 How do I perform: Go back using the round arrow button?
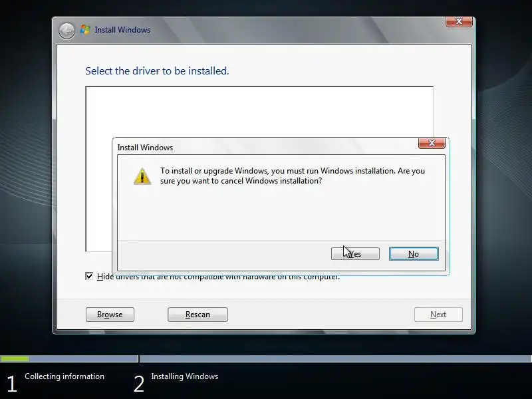coord(67,31)
